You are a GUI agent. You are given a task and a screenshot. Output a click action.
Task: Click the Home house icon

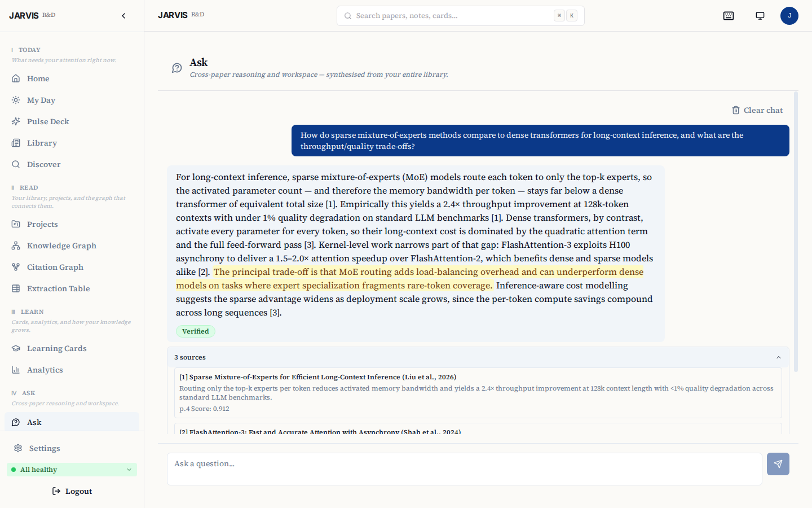click(x=16, y=78)
